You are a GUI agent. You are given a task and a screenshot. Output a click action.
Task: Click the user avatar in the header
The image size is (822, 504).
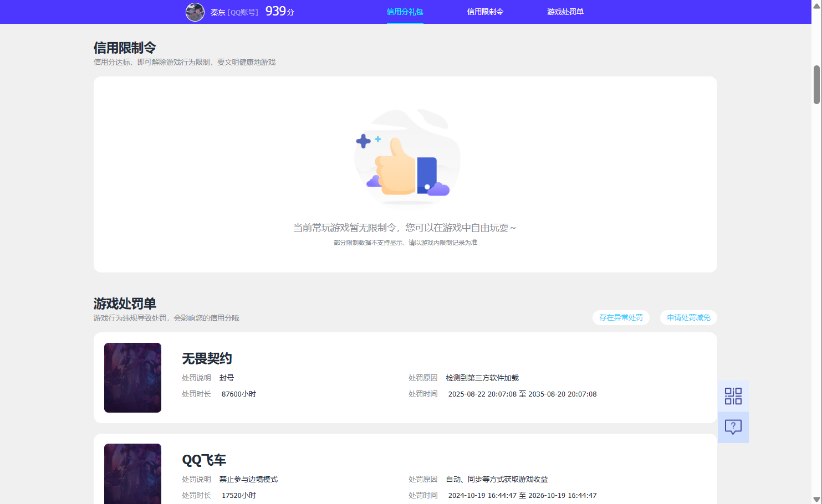(x=195, y=12)
